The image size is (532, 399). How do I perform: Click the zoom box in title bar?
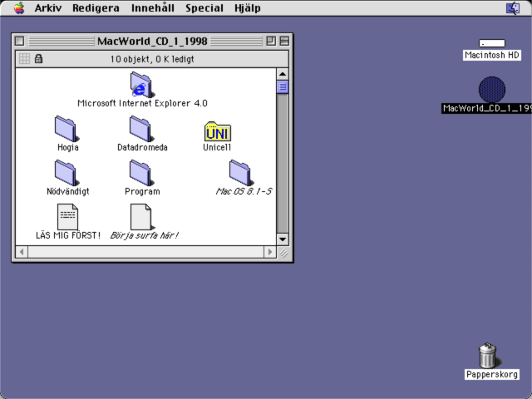[271, 41]
